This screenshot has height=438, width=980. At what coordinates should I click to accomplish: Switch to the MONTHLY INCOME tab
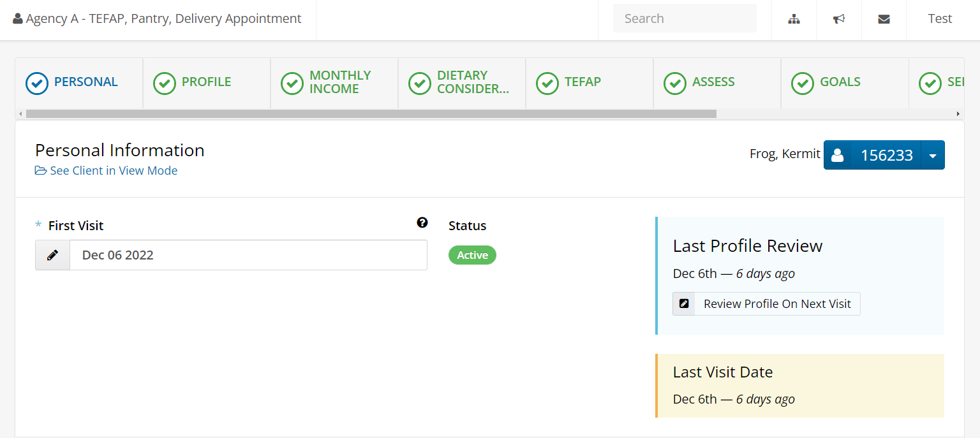334,83
